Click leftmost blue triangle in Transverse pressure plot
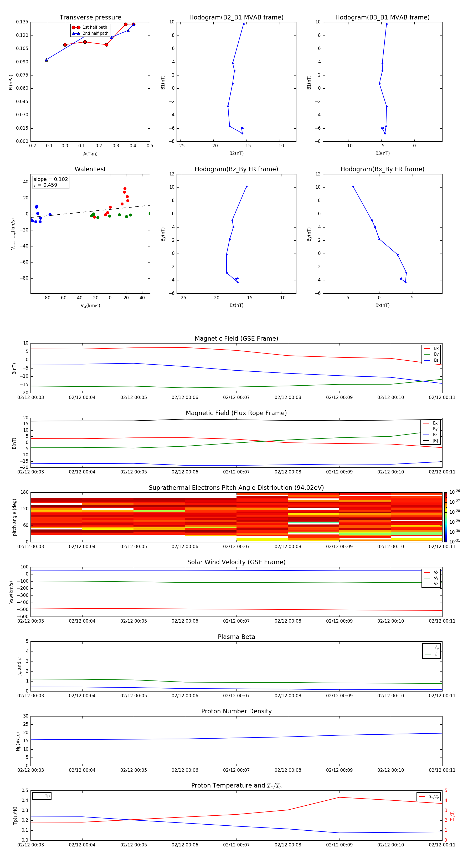Viewport: 473px width, 868px height. coord(47,60)
